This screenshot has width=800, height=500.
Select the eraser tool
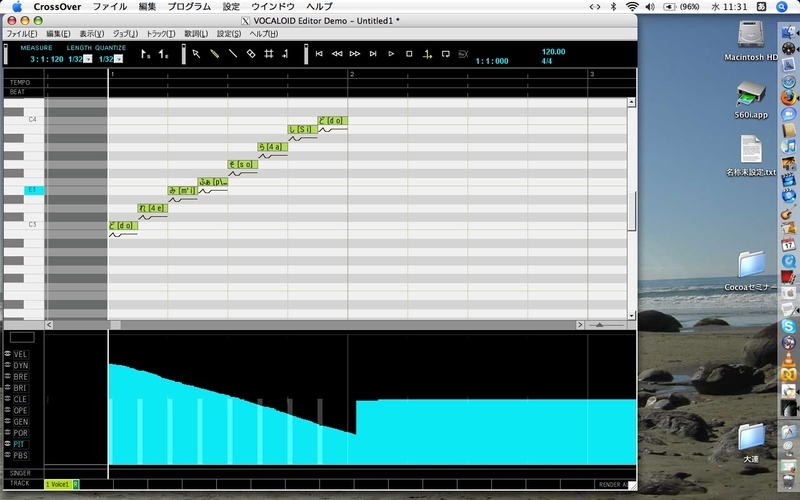tap(251, 54)
